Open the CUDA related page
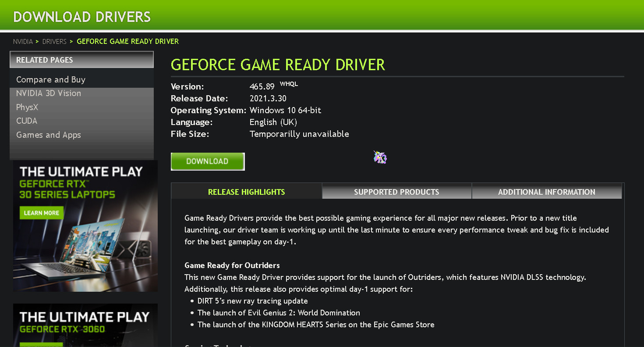 pos(27,121)
